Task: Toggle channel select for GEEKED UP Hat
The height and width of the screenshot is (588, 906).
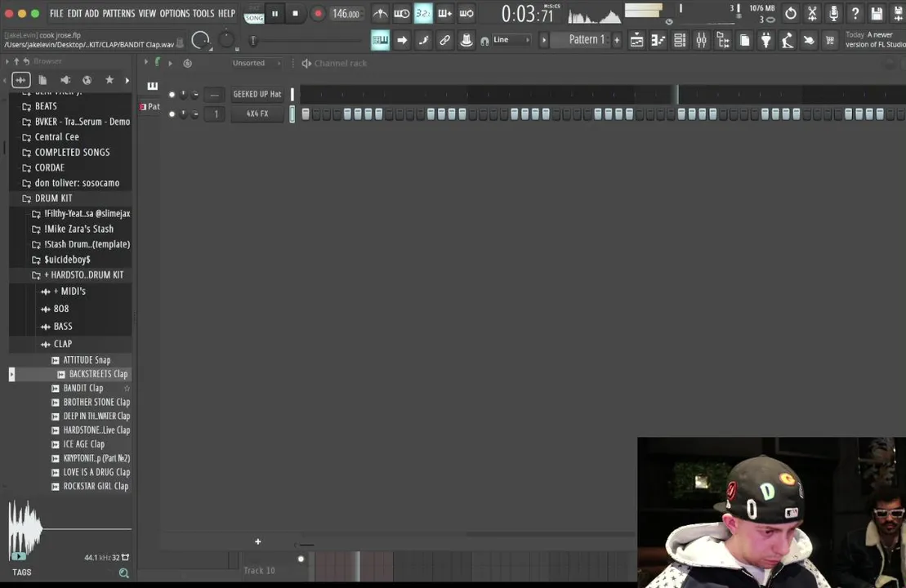Action: pos(292,94)
